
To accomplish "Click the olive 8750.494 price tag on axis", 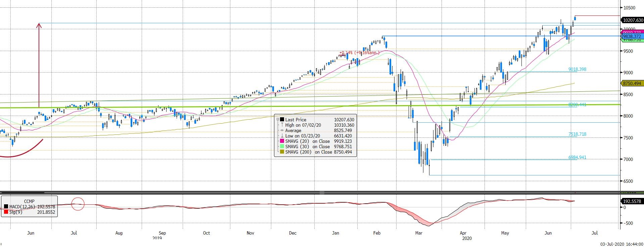I will pyautogui.click(x=633, y=83).
